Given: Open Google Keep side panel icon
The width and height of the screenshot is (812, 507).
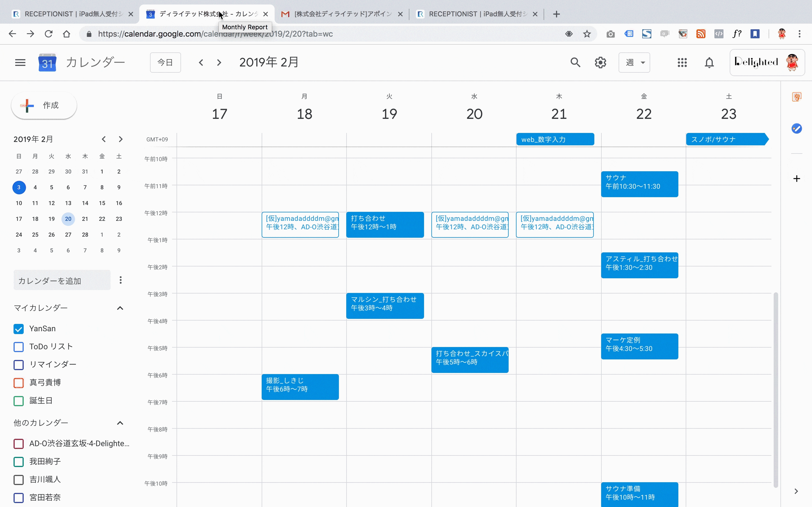Looking at the screenshot, I should 796,97.
